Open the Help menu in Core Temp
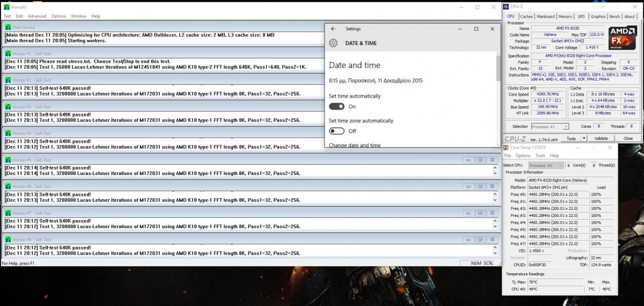The image size is (644, 306). (x=554, y=156)
